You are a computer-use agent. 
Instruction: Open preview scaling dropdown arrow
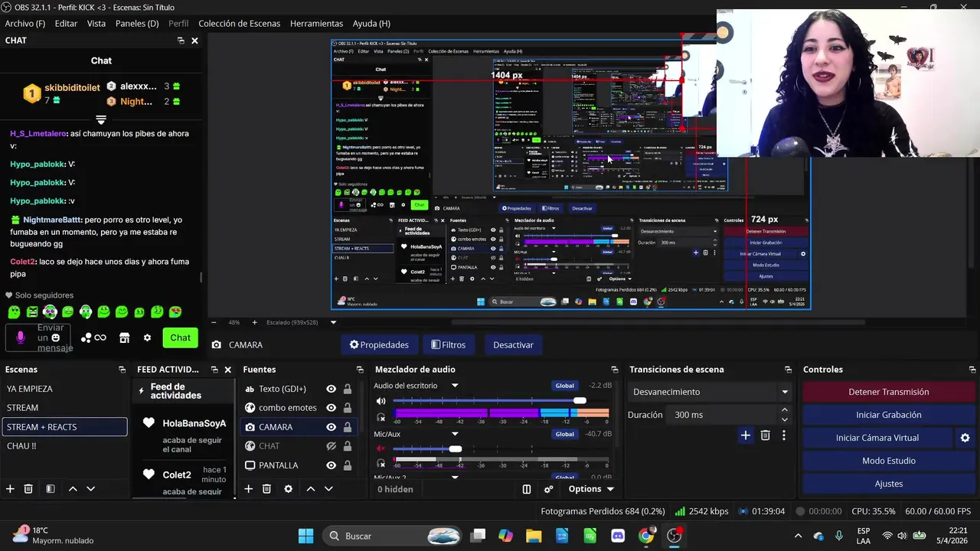tap(333, 322)
